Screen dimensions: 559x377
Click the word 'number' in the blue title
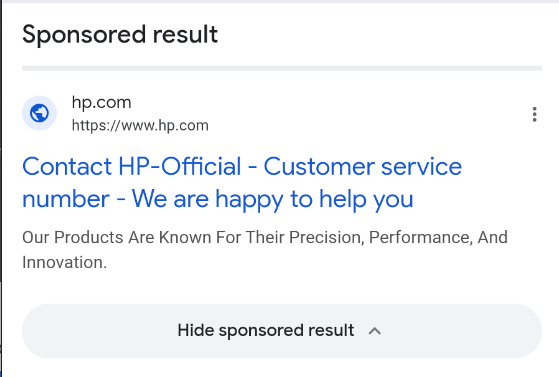[x=66, y=200]
